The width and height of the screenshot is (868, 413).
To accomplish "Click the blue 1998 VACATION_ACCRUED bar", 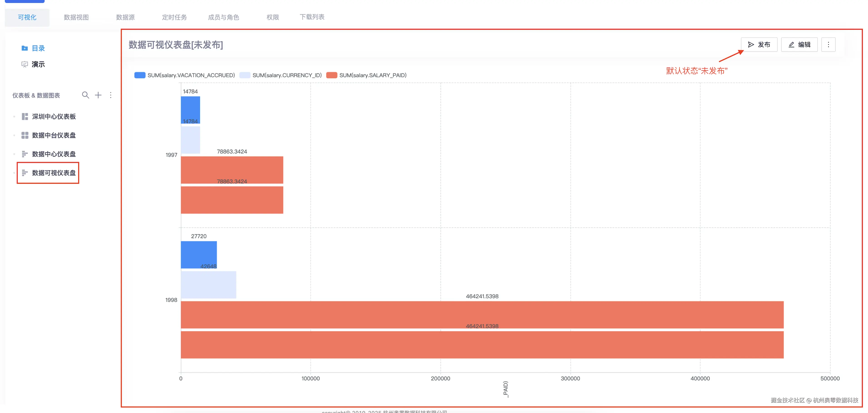I will coord(198,254).
